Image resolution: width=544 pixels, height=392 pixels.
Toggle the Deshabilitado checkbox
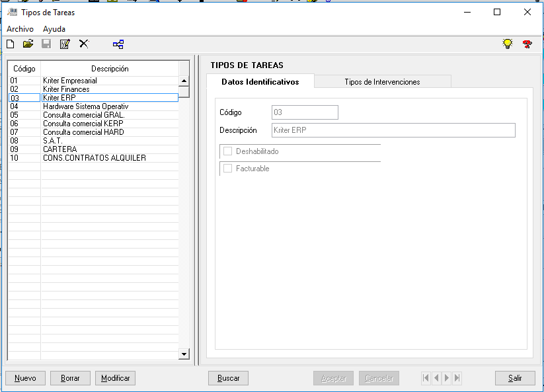(x=228, y=151)
